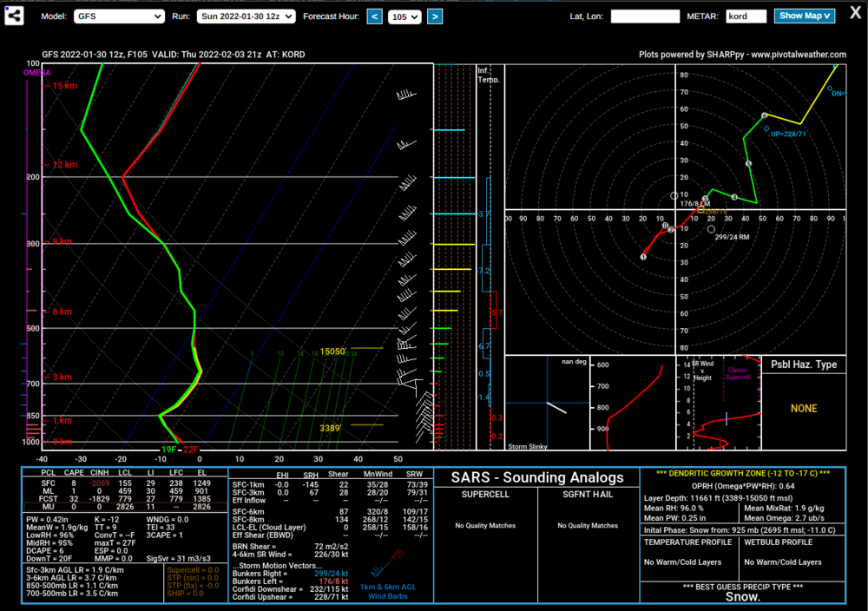
Task: Click the METAR field containing kord
Action: click(746, 16)
